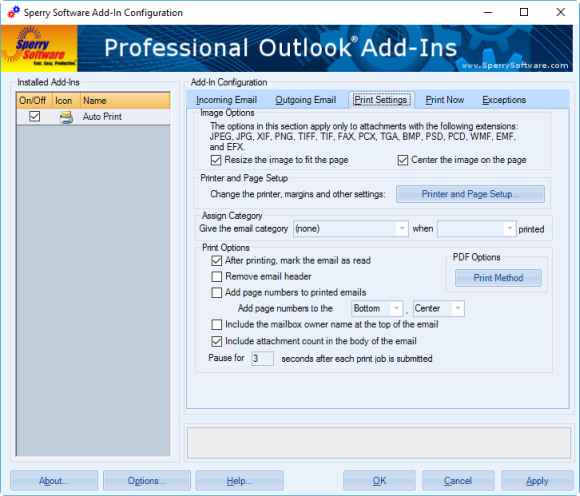
Task: Toggle Include attachment count in the body
Action: [x=217, y=341]
